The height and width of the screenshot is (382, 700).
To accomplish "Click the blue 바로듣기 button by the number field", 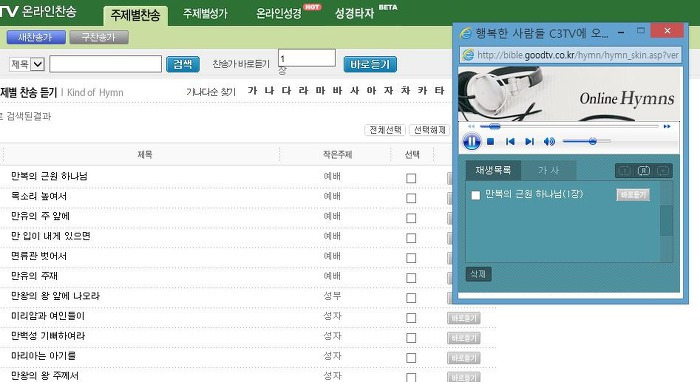I will (x=370, y=64).
